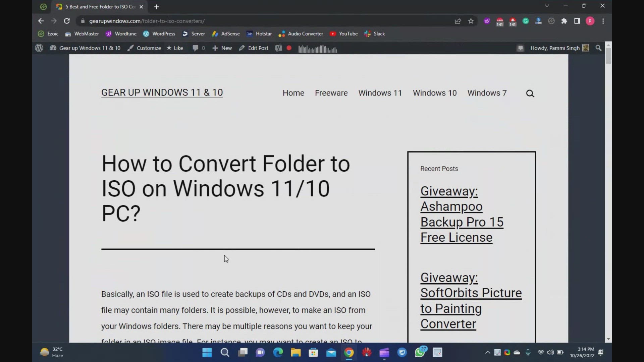Open File Explorer from the taskbar

click(296, 353)
